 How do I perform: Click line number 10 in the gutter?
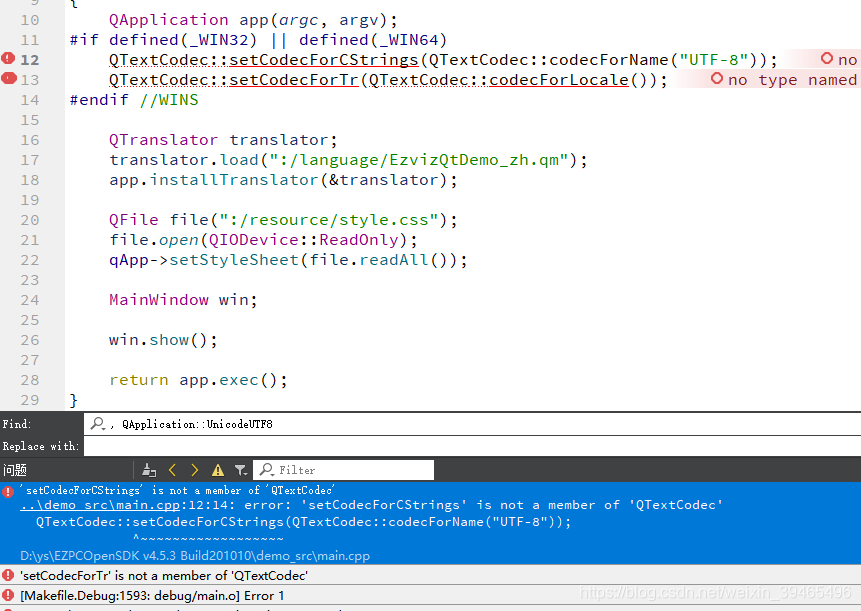(30, 20)
